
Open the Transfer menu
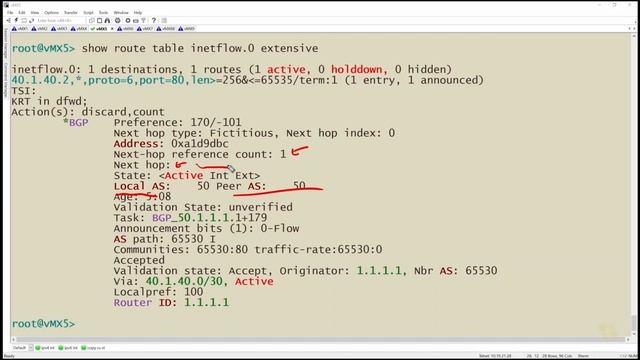tap(71, 13)
